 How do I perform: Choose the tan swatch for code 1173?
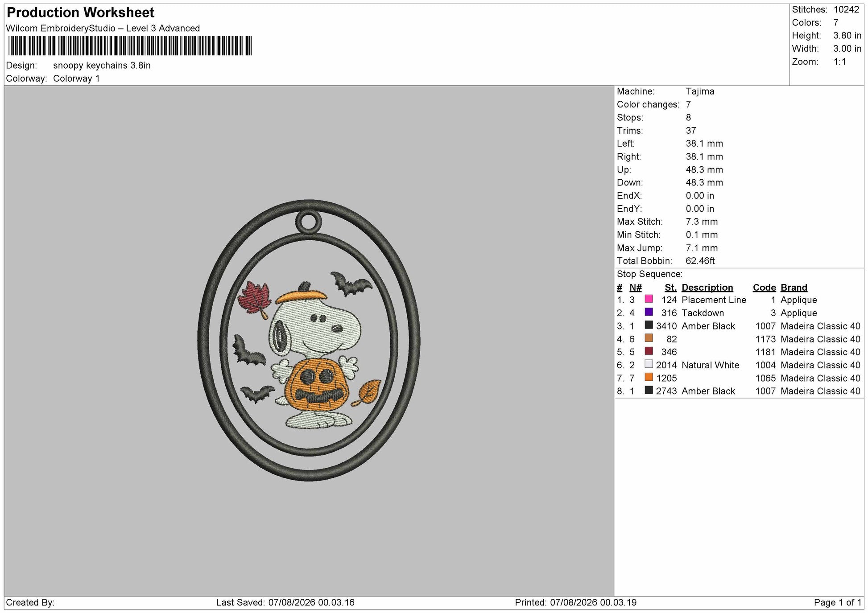649,338
